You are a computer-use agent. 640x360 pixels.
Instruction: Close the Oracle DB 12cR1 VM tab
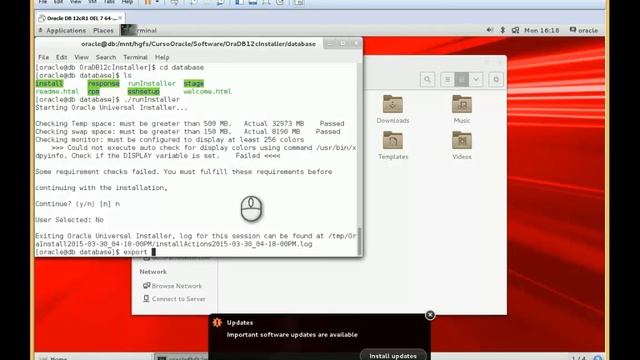(x=120, y=18)
